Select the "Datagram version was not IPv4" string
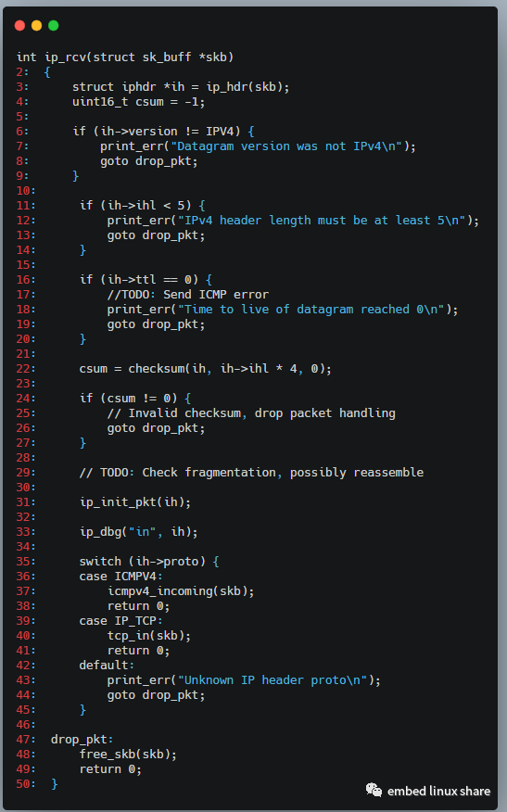Viewport: 507px width, 812px height. [x=286, y=146]
